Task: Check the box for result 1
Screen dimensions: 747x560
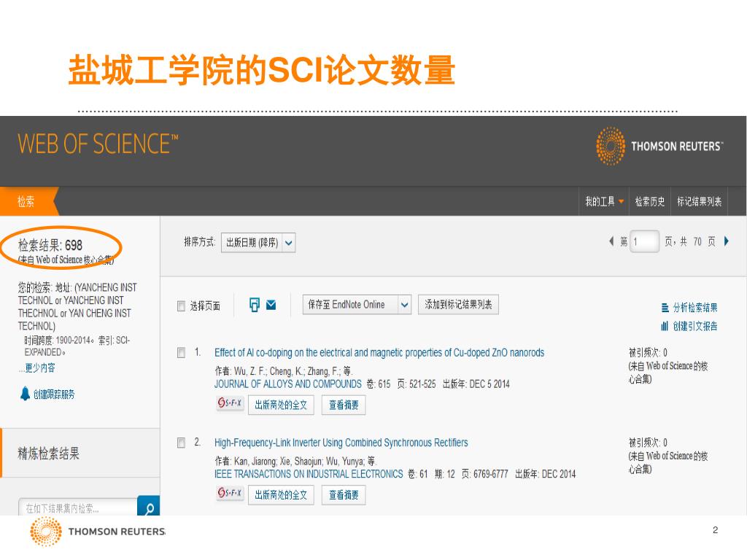Action: (181, 353)
